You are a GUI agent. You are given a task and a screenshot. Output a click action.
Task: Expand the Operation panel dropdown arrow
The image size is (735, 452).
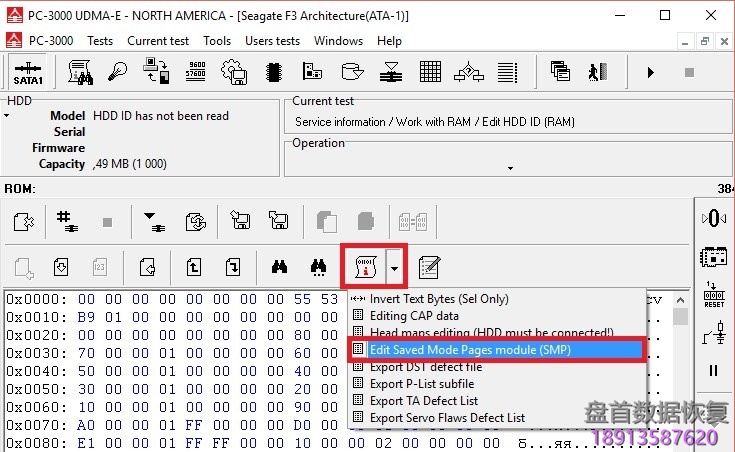coord(510,168)
